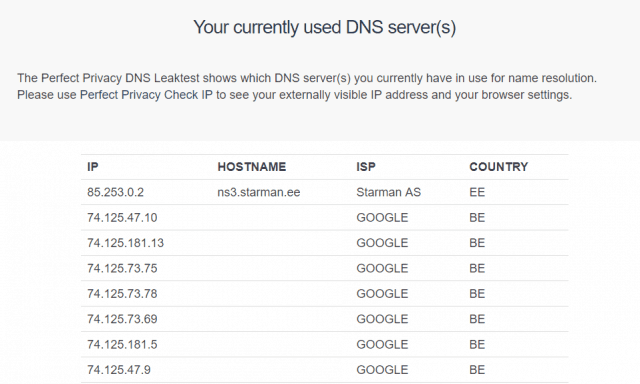Screen dimensions: 640x384
Task: Click the sentence starting 'Please use Perfect Privacy Check IP'
Action: [295, 95]
